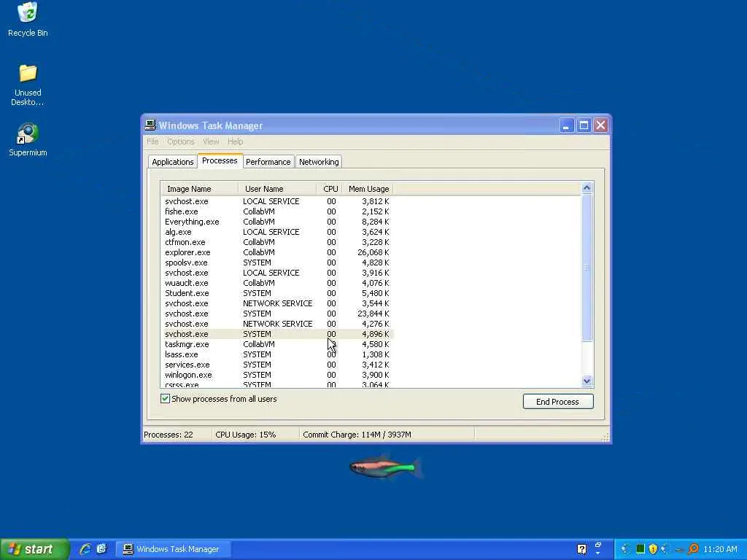Image resolution: width=747 pixels, height=560 pixels.
Task: Select the Unused Desktop shortcuts folder icon
Action: pos(28,85)
